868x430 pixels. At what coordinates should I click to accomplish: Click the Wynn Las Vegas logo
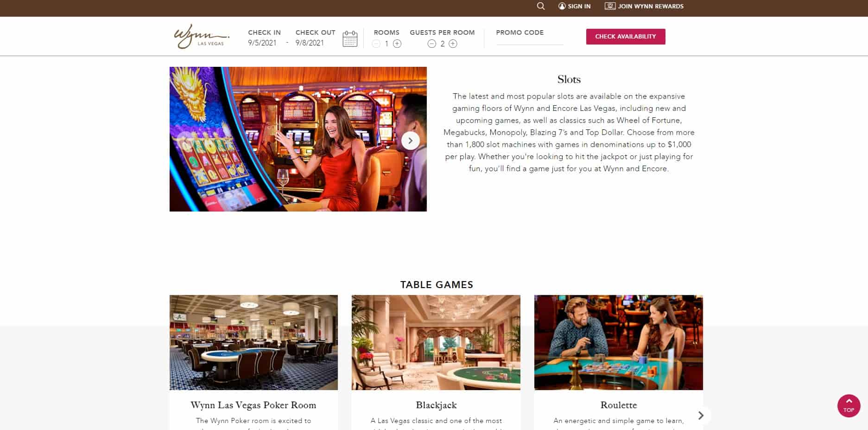[x=202, y=36]
